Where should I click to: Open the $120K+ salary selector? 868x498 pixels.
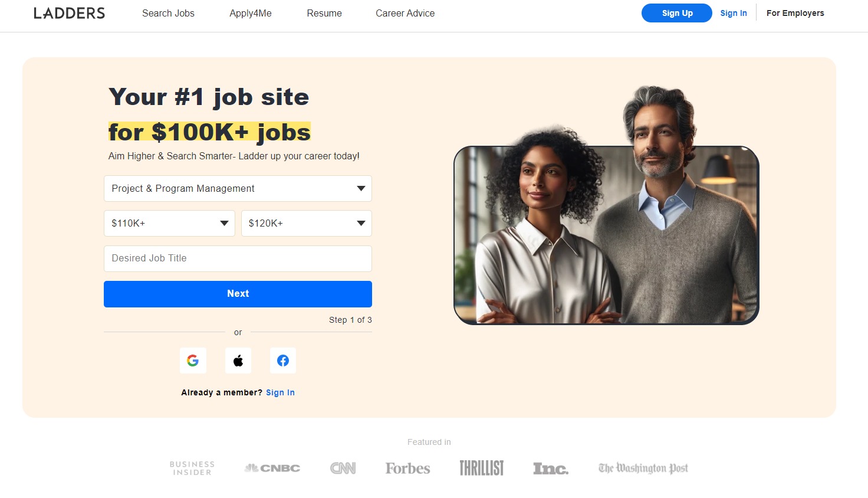point(306,223)
